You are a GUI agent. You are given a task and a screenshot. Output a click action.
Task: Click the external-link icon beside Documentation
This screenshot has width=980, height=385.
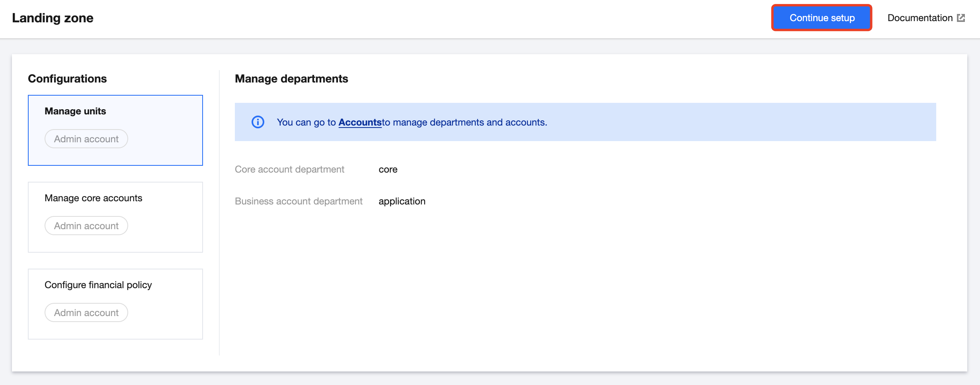click(x=961, y=18)
